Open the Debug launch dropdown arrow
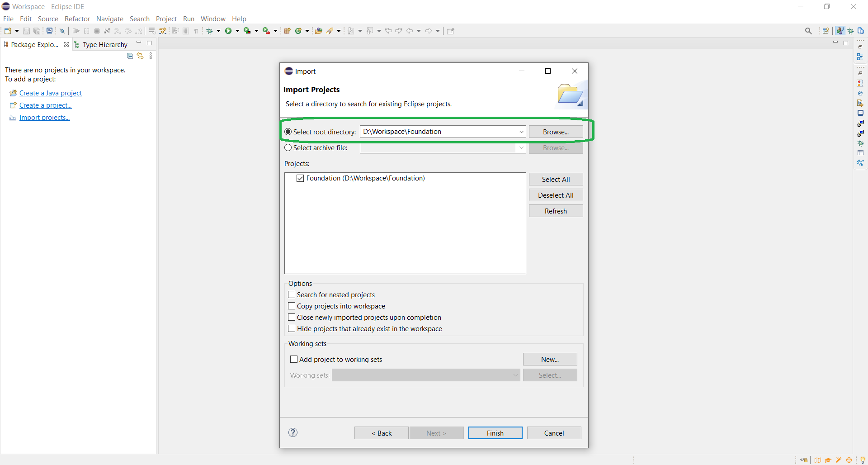Image resolution: width=868 pixels, height=465 pixels. [x=218, y=31]
